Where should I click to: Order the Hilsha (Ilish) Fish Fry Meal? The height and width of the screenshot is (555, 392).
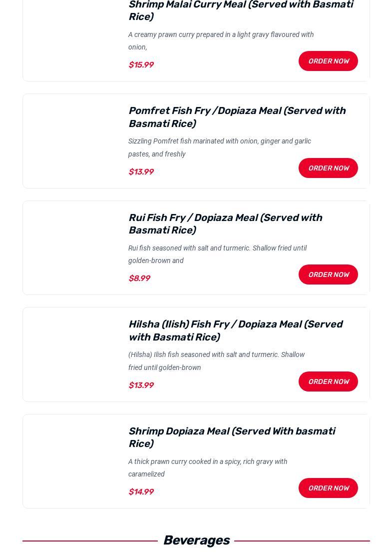coord(328,381)
